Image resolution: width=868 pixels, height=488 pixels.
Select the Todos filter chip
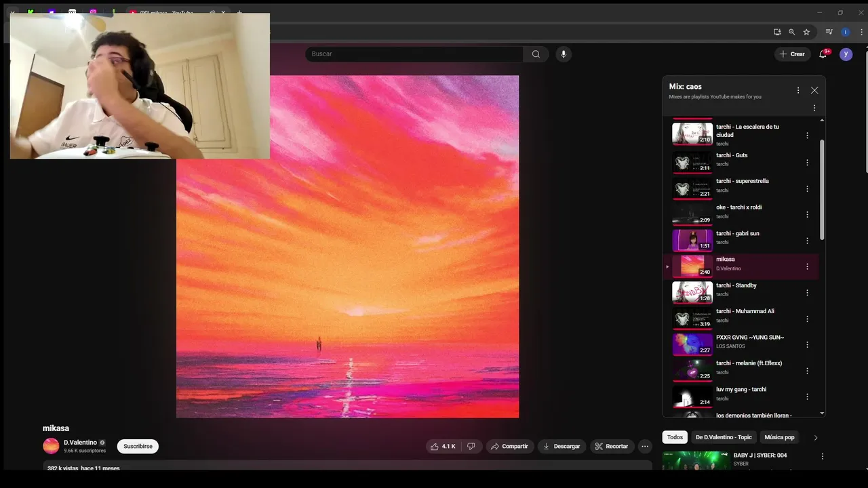(675, 437)
